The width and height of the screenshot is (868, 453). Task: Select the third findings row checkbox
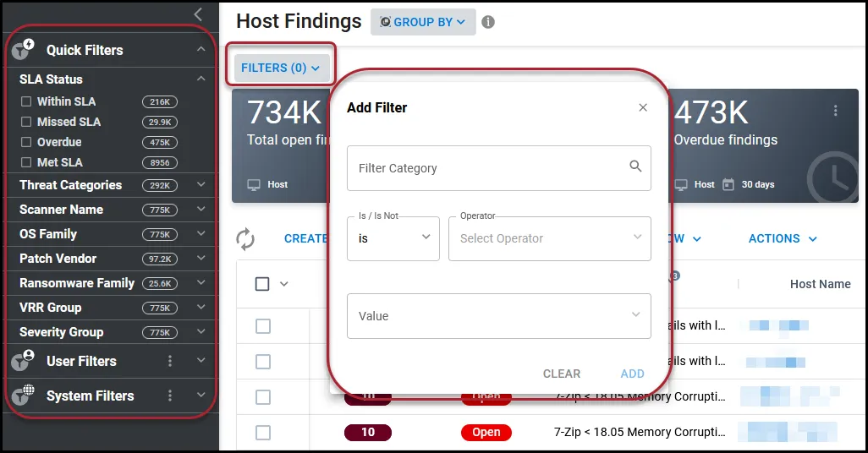tap(263, 397)
